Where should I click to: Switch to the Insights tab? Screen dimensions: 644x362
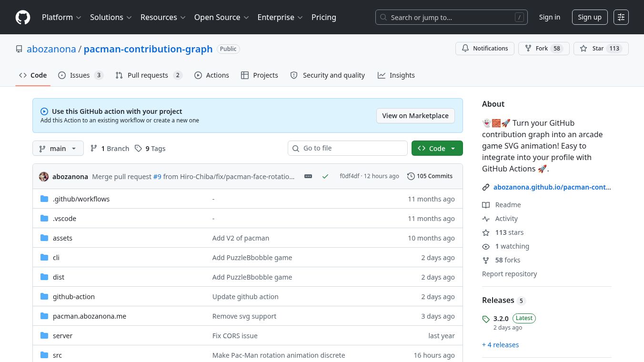pos(396,75)
